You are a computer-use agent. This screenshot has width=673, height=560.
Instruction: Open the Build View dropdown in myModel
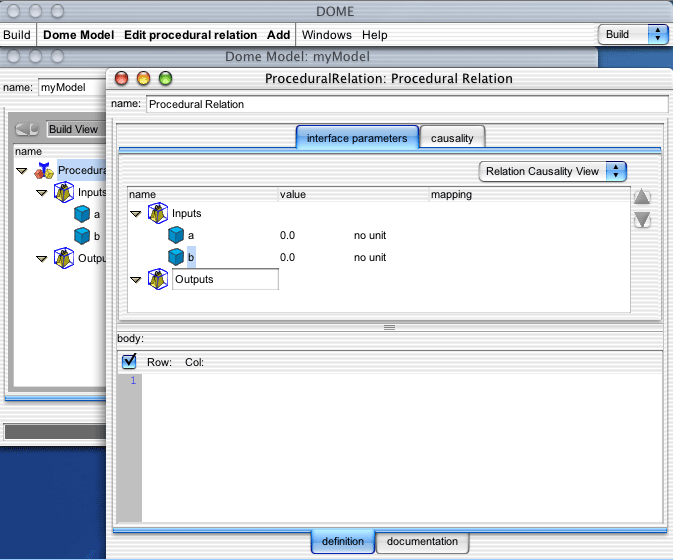tap(76, 129)
